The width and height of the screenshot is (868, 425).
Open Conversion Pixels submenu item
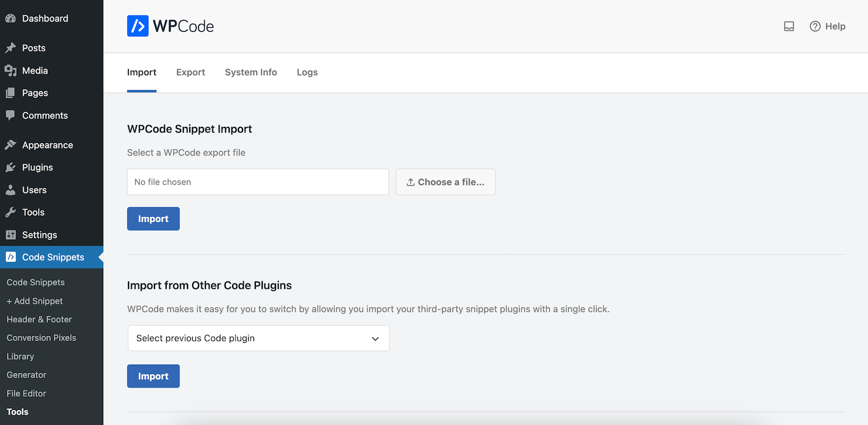click(41, 338)
